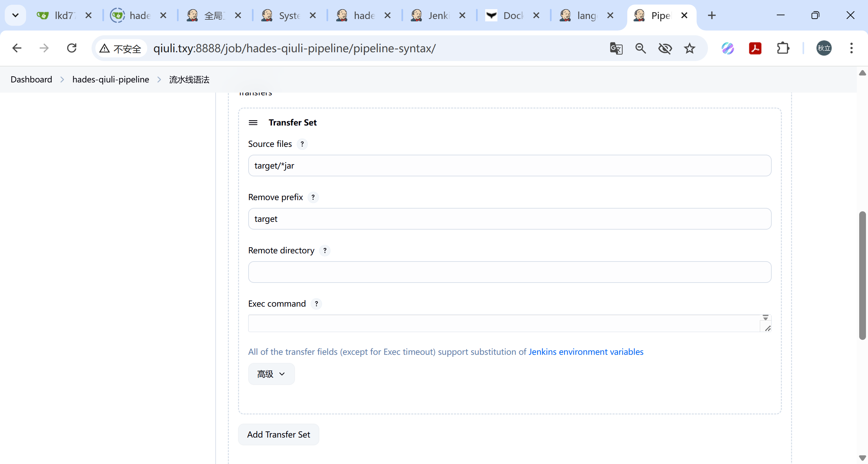The height and width of the screenshot is (464, 868).
Task: Click the Add Transfer Set button
Action: (278, 434)
